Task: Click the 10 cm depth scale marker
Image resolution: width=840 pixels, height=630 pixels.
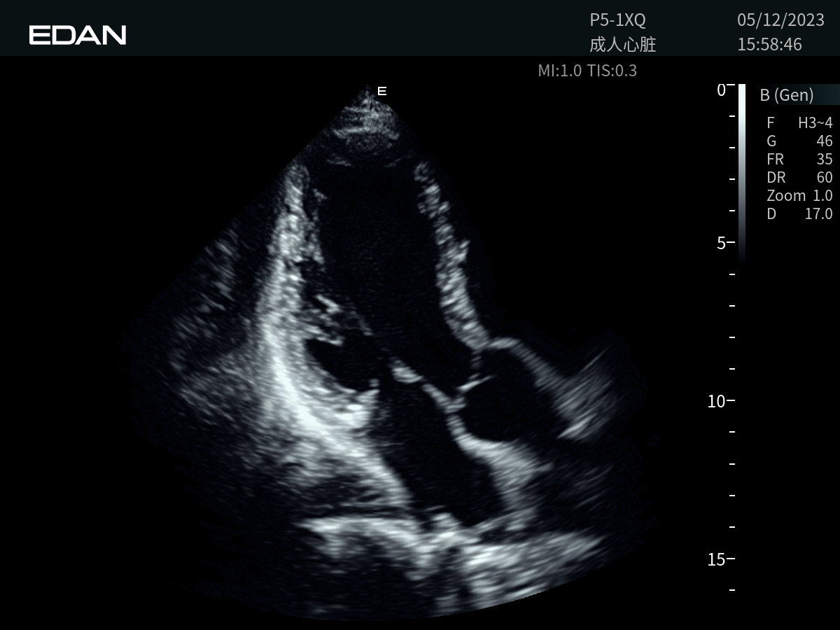Action: 717,401
